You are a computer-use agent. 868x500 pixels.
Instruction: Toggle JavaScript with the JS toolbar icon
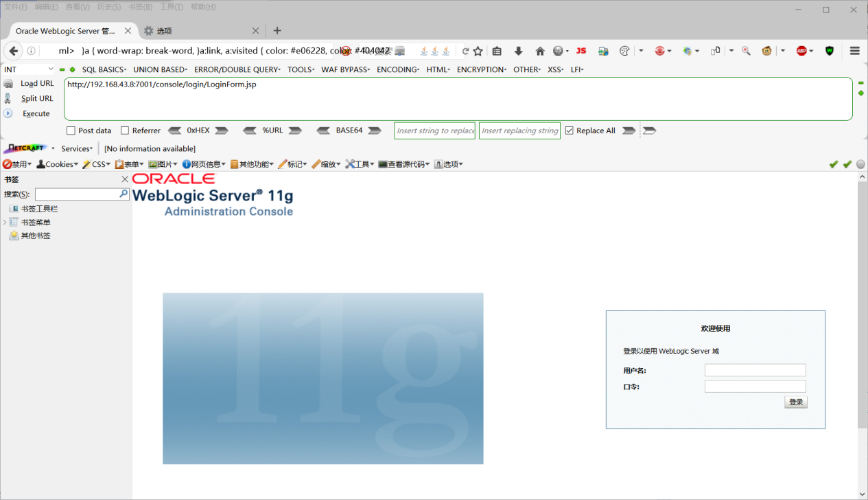(x=580, y=50)
